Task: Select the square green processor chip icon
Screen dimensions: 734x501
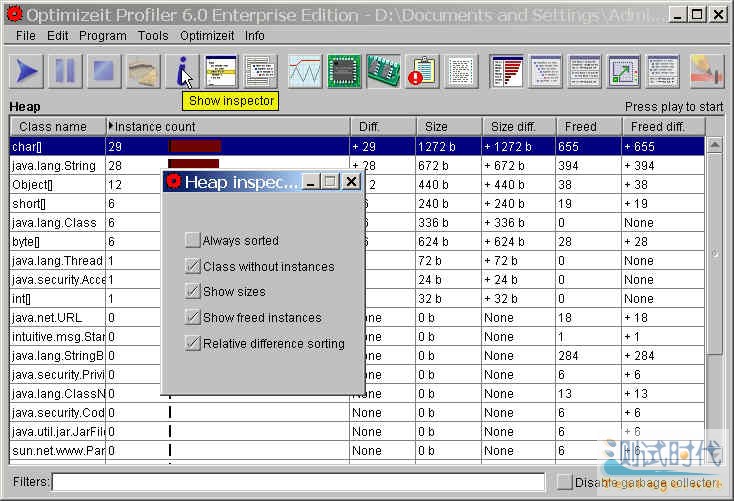Action: click(344, 72)
